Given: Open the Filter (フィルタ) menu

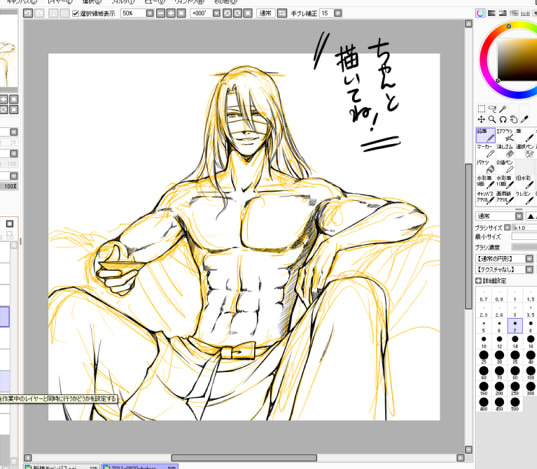Looking at the screenshot, I should [123, 1].
